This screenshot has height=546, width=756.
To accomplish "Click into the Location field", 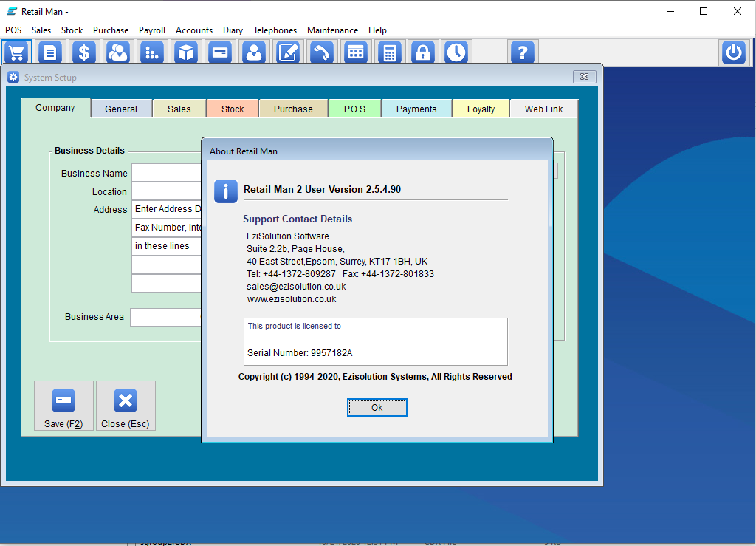I will pyautogui.click(x=166, y=191).
